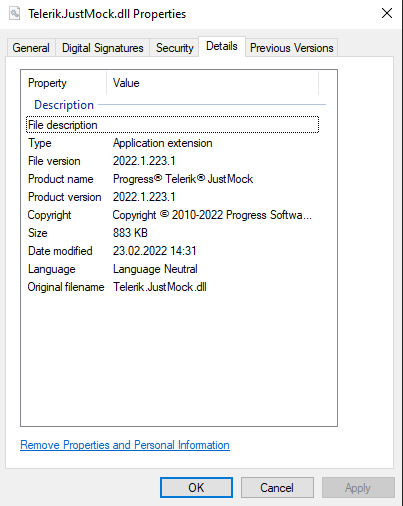Select the Details tab
This screenshot has width=403, height=506.
222,46
